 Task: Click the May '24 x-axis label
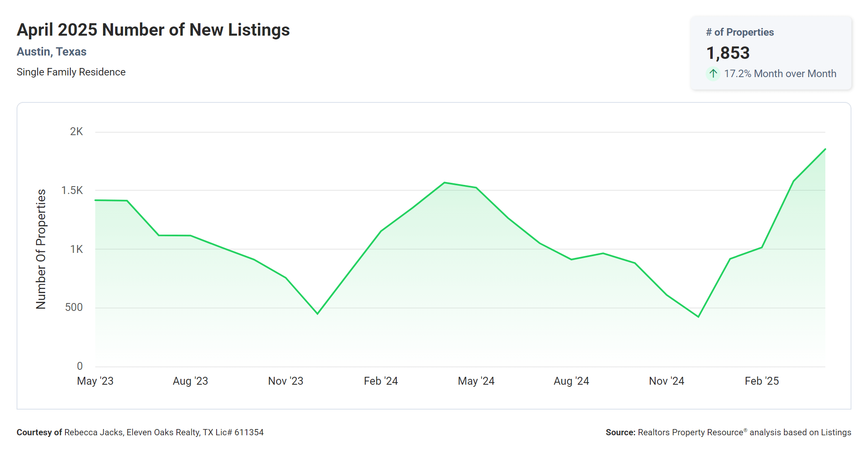[x=476, y=381]
